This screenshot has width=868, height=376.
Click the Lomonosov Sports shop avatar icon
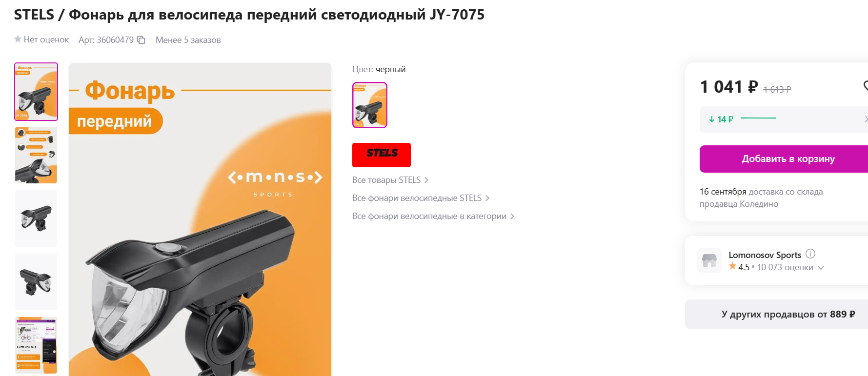click(709, 260)
